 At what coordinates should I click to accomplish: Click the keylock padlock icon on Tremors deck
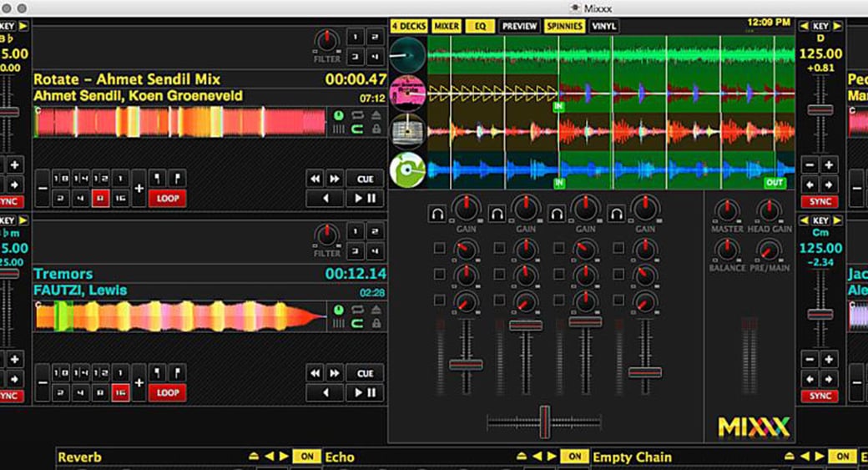point(376,322)
